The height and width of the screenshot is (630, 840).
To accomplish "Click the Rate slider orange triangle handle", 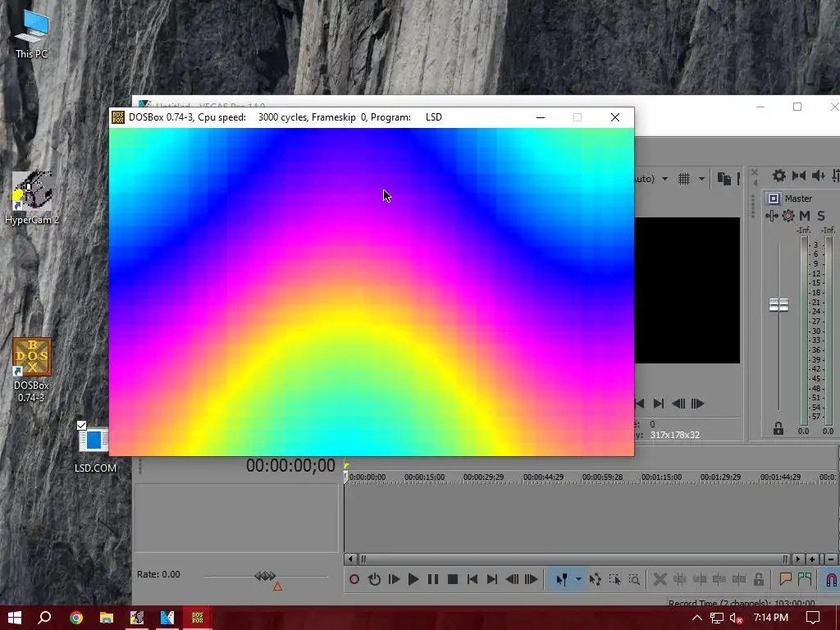I will [277, 587].
